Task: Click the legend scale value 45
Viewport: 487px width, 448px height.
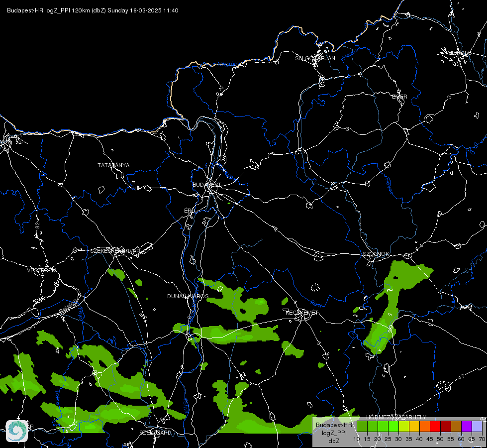Action: tap(430, 440)
